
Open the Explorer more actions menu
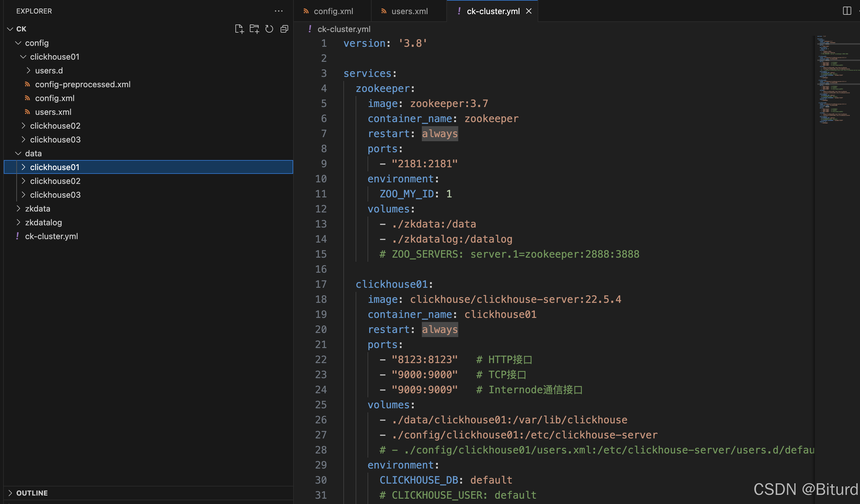coord(278,11)
